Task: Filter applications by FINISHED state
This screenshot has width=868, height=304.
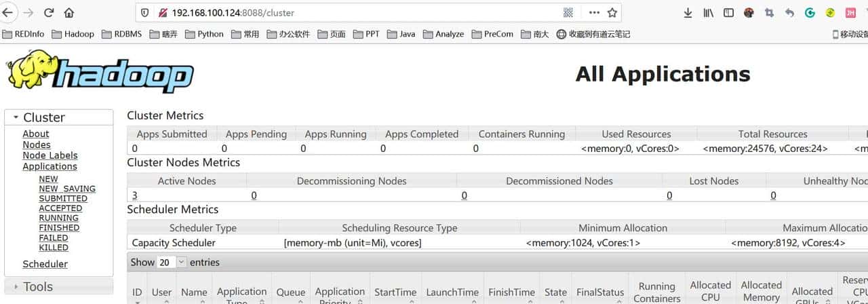Action: [59, 228]
